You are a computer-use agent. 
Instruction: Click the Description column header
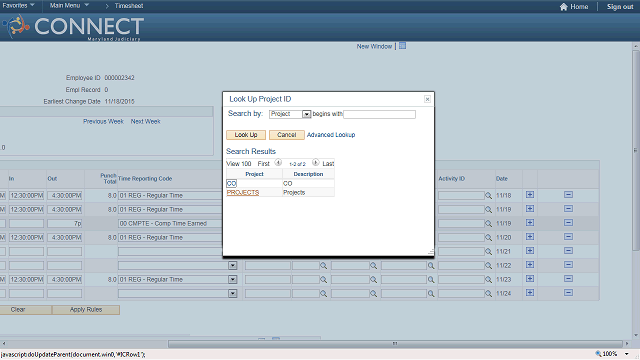tap(308, 174)
